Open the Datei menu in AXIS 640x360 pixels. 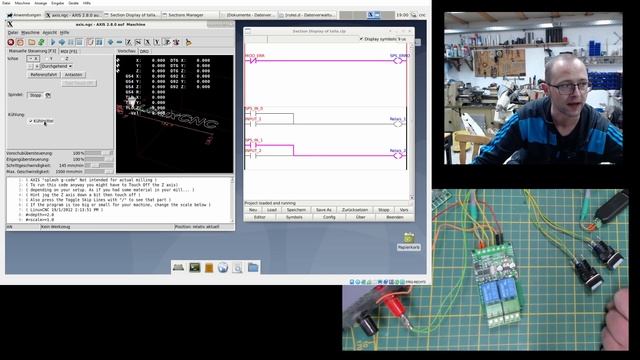point(13,32)
